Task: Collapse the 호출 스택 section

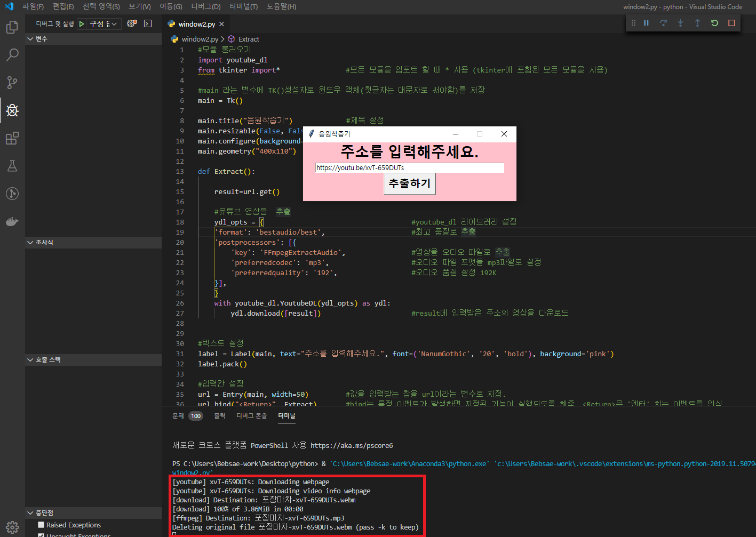Action: pyautogui.click(x=93, y=359)
